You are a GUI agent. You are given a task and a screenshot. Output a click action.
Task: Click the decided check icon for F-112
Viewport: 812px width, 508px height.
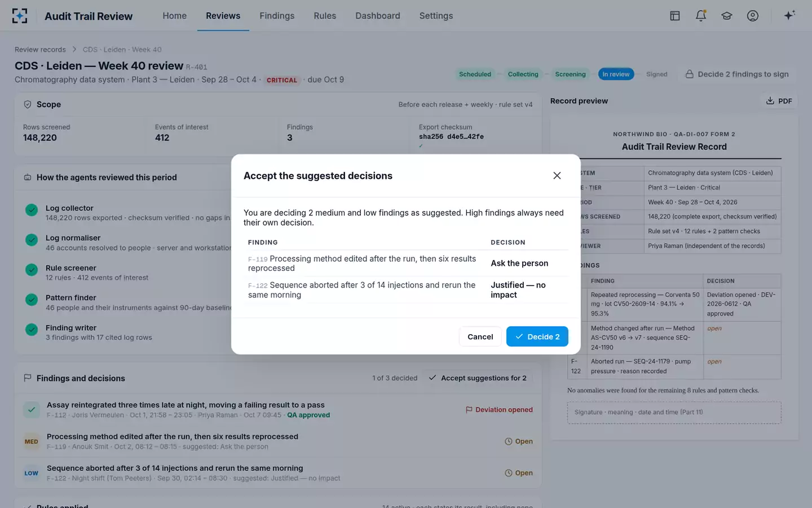point(32,410)
